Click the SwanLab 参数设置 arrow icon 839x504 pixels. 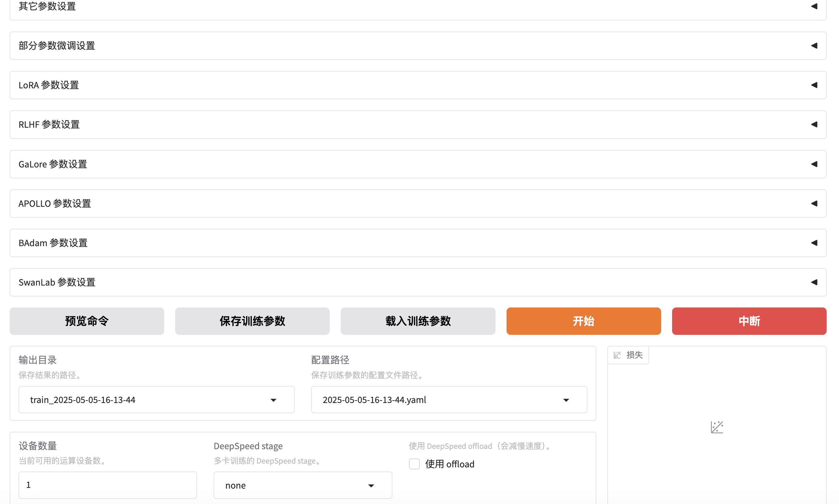pyautogui.click(x=814, y=282)
